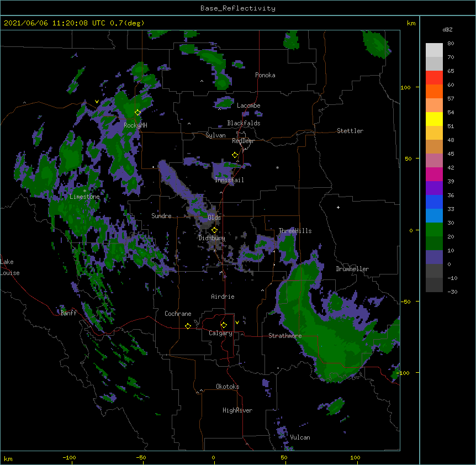Select the slate purple 10 dBZ legend swatch
476x465 pixels.
(434, 257)
